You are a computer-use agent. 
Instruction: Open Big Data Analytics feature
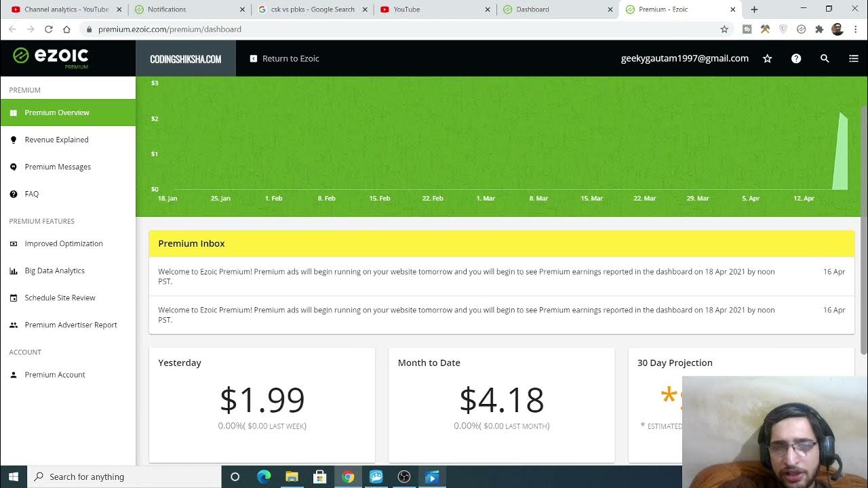point(54,270)
